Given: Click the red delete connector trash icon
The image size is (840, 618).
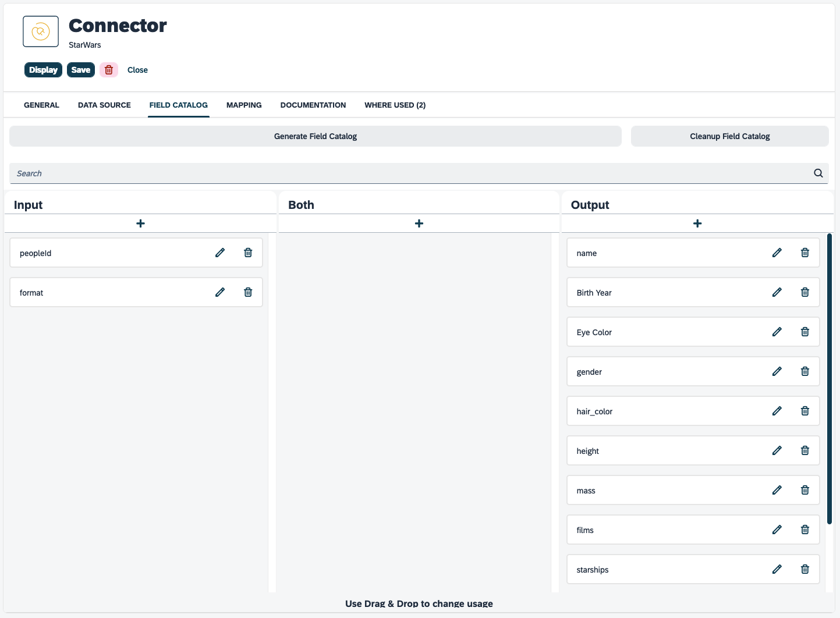Looking at the screenshot, I should (x=109, y=70).
